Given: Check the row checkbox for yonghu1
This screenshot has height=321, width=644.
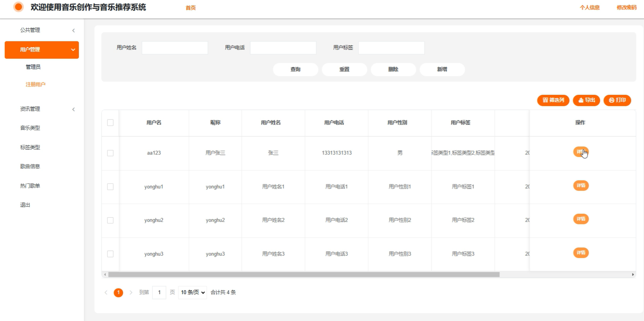Looking at the screenshot, I should point(110,187).
